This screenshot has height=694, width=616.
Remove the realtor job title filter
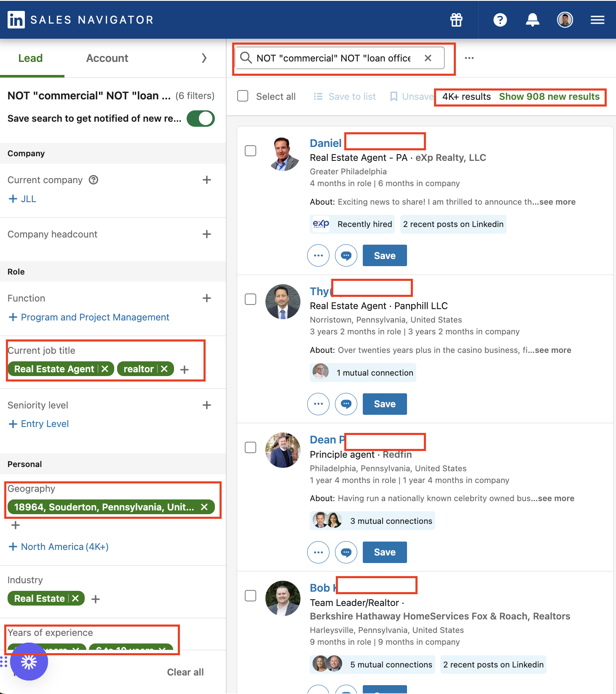coord(165,369)
